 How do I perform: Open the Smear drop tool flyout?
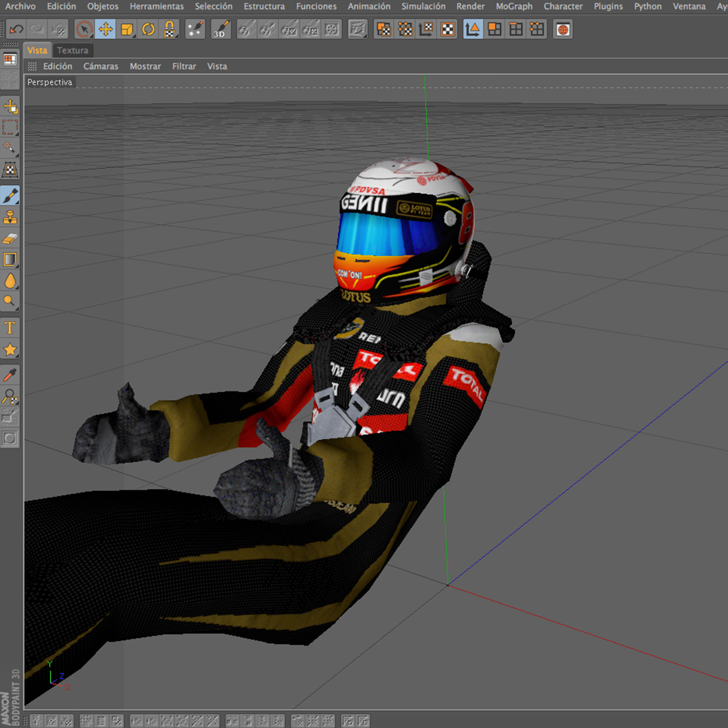pos(10,281)
